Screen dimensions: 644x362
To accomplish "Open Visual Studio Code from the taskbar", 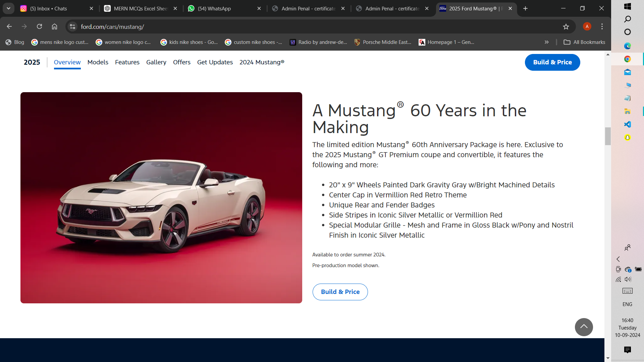I will 628,124.
